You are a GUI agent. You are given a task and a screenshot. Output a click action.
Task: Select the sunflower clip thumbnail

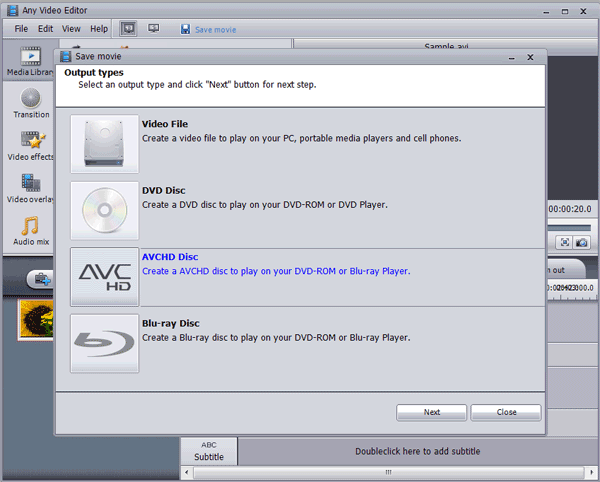click(x=36, y=320)
